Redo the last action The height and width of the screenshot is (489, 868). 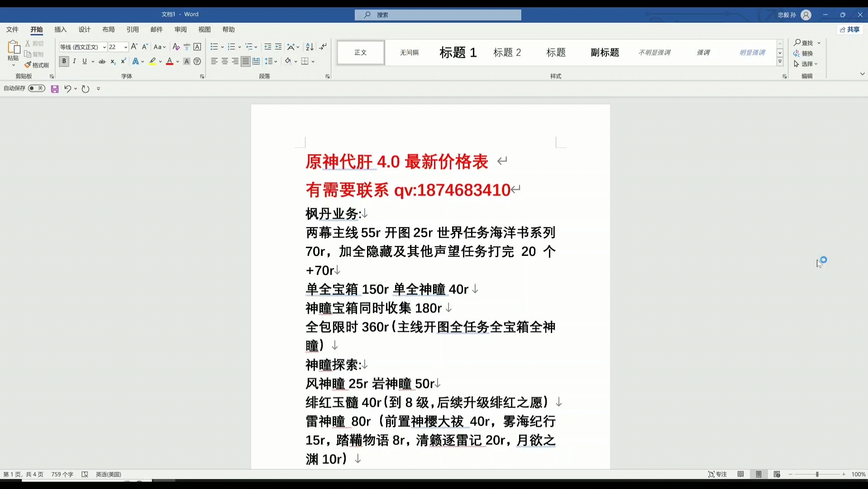tap(86, 89)
